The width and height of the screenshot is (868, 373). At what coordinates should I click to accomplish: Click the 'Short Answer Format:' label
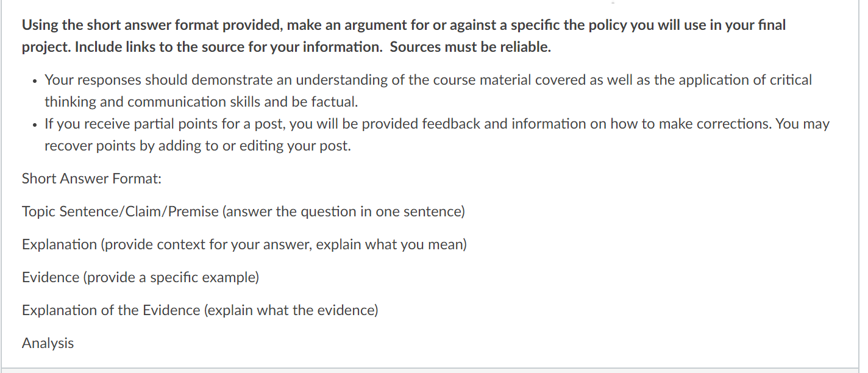coord(91,179)
